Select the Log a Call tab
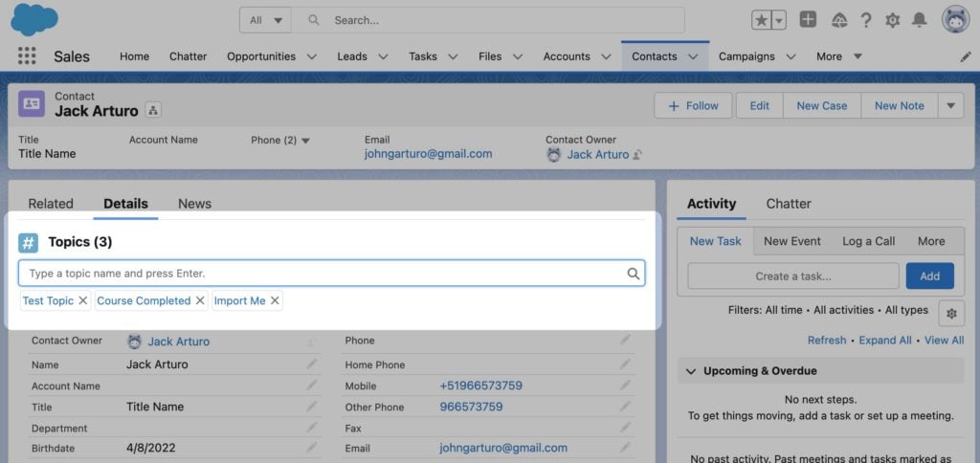 pos(868,241)
